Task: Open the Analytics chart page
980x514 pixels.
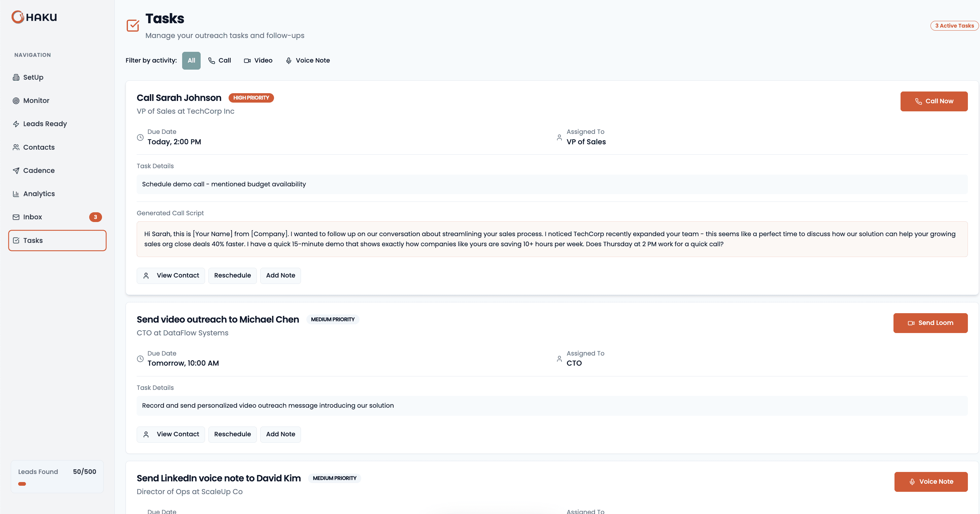Action: pos(39,193)
